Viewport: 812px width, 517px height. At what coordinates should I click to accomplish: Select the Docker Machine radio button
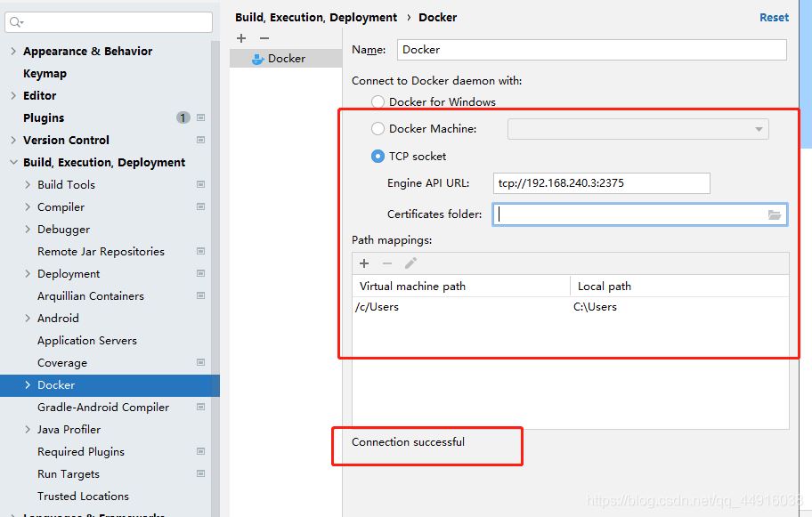coord(378,129)
